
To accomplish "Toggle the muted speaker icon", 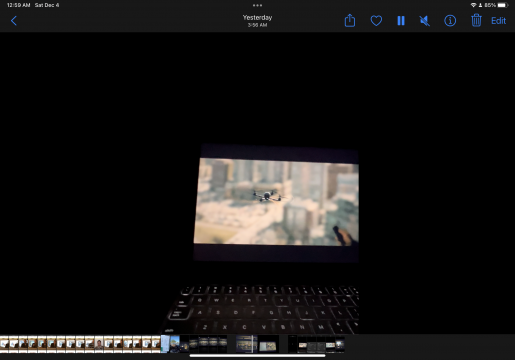I will click(424, 21).
